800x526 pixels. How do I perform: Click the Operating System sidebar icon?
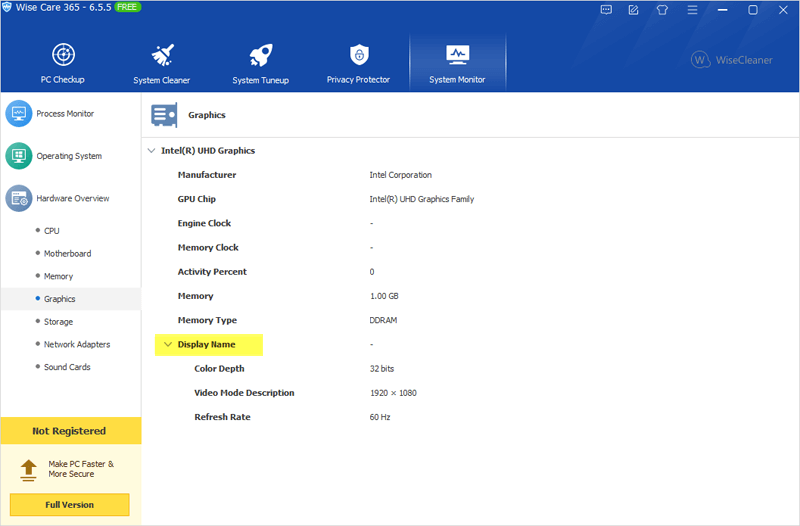tap(19, 156)
